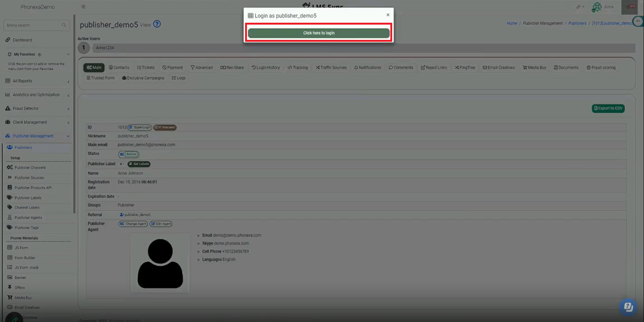Toggle the hamburger sidebar menu icon

point(83,7)
